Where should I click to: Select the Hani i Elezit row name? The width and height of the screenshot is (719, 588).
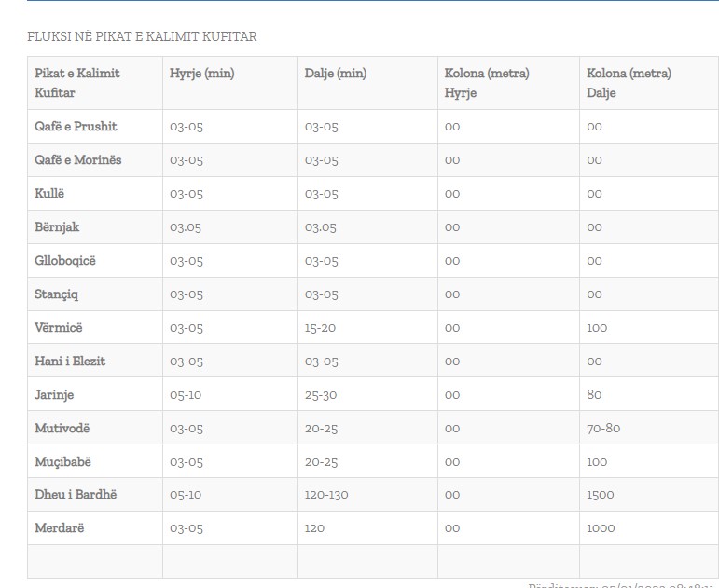[x=70, y=362]
